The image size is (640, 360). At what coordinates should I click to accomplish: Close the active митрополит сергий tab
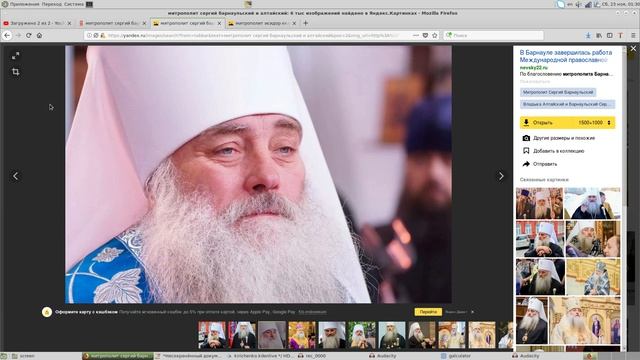(219, 23)
